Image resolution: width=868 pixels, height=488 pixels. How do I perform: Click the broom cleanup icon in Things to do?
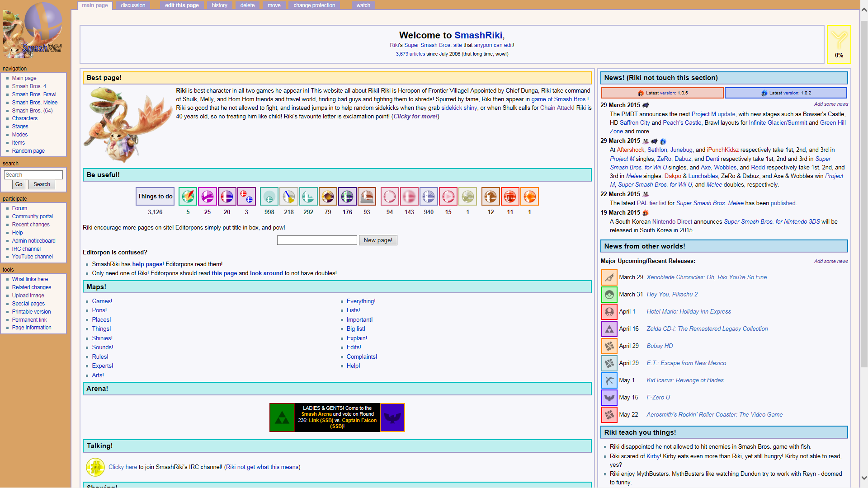[x=288, y=197]
